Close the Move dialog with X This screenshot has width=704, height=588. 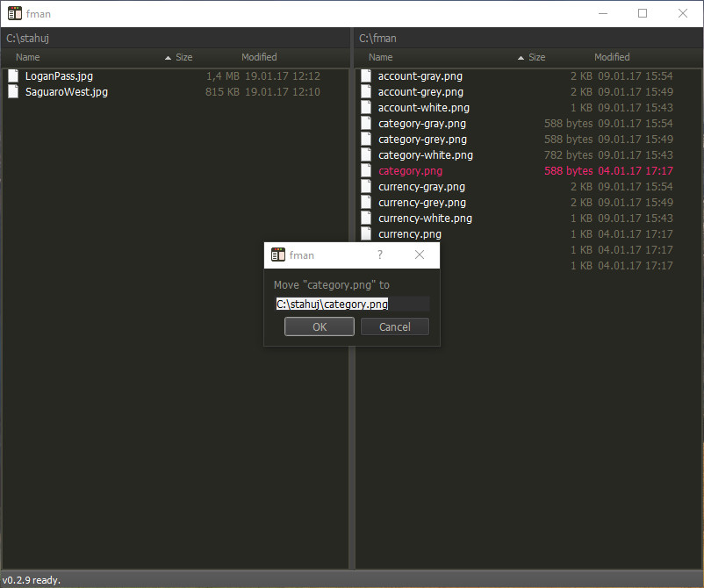click(420, 255)
